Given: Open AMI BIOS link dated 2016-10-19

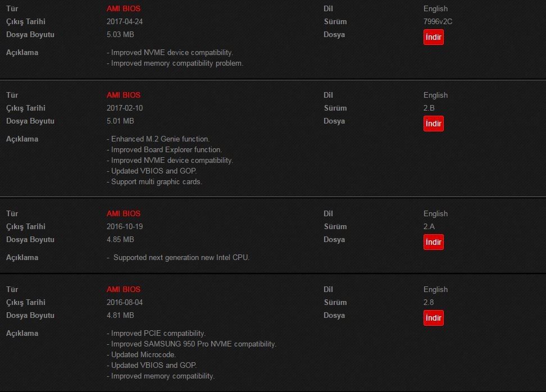Looking at the screenshot, I should coord(124,213).
